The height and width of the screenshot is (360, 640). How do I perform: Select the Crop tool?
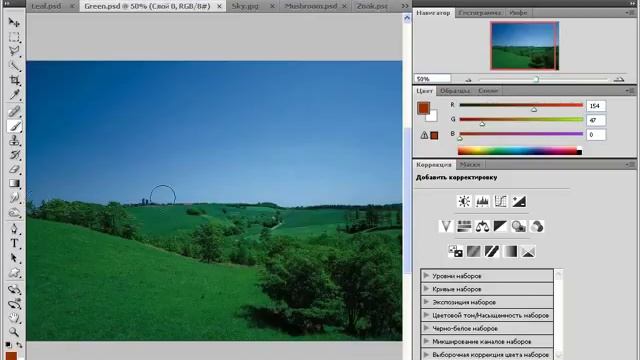click(14, 80)
